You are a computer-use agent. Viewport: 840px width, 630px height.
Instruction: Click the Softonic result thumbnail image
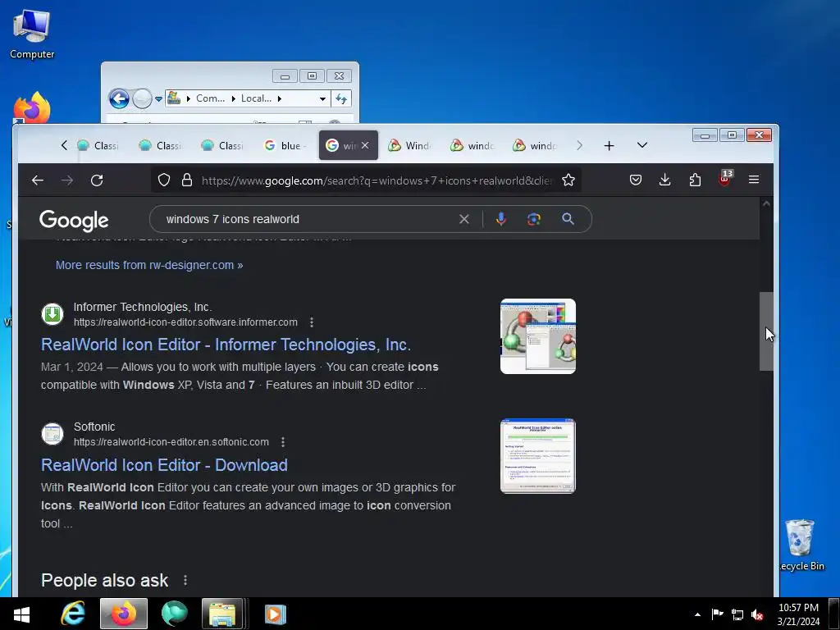tap(538, 456)
